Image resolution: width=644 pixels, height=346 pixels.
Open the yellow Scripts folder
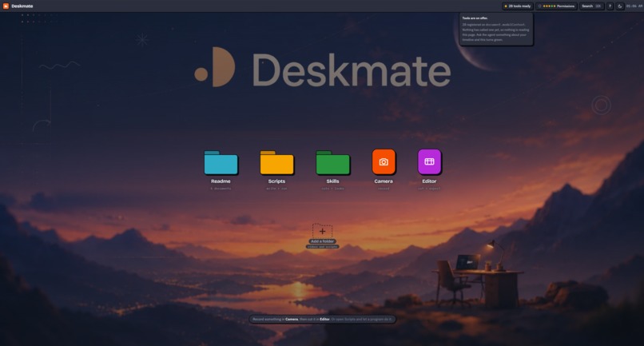(276, 163)
